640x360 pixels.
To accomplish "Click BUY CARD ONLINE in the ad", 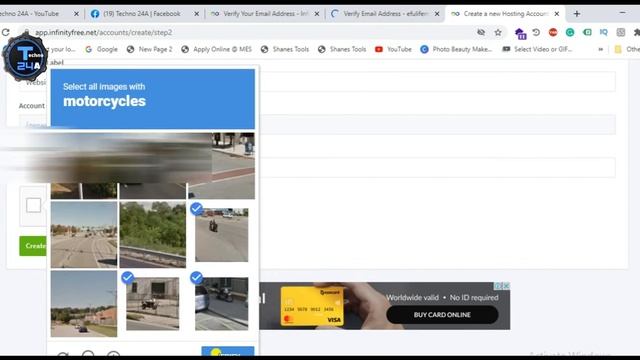I will [x=442, y=315].
